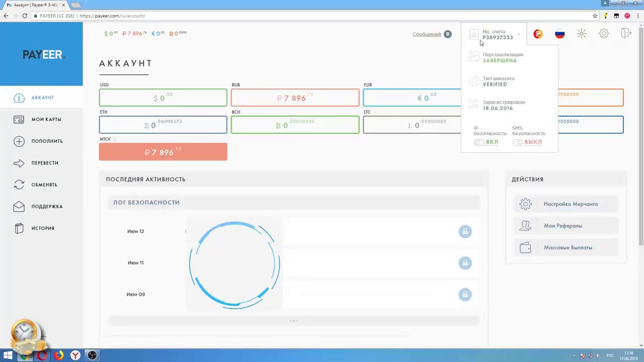Click the Массовые Выплаты wallet icon
644x362 pixels.
pos(525,247)
